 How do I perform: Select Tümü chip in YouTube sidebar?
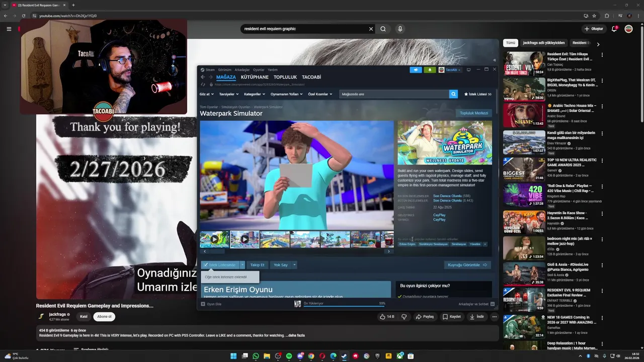coord(511,43)
